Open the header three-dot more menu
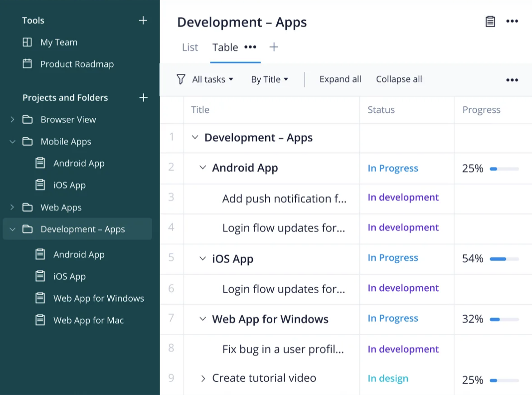The image size is (532, 395). pos(512,21)
